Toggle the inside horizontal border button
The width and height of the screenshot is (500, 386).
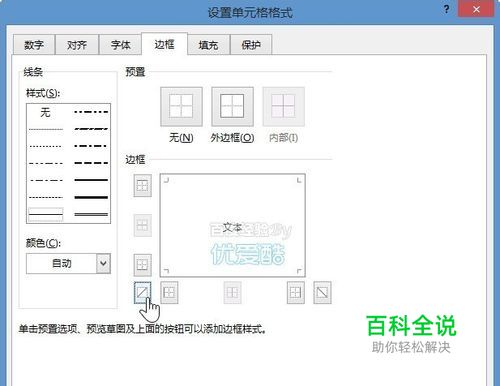coord(143,225)
